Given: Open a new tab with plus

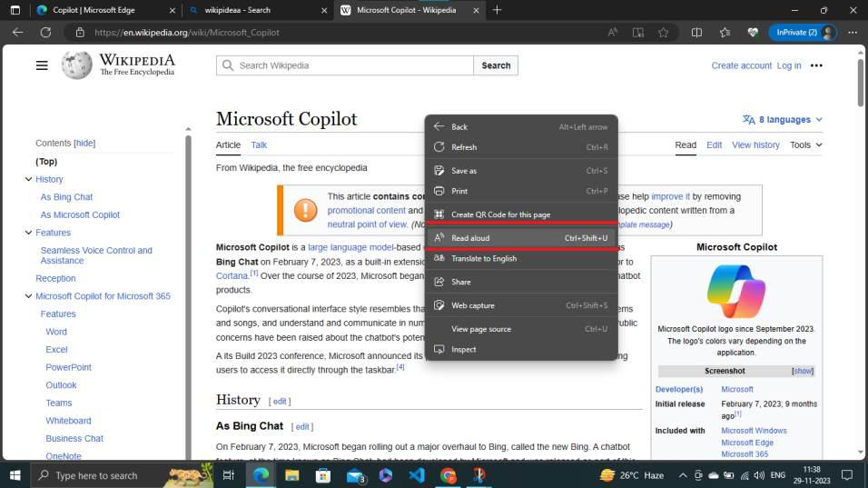Looking at the screenshot, I should tap(497, 10).
